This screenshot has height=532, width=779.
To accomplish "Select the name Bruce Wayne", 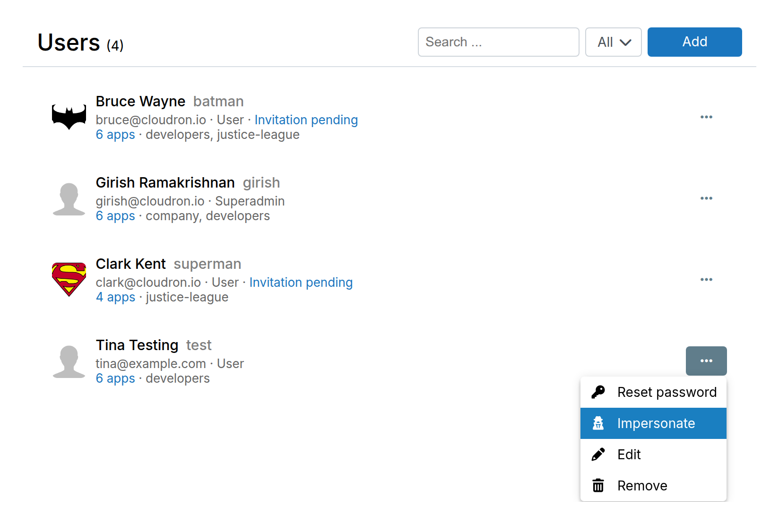I will click(140, 102).
